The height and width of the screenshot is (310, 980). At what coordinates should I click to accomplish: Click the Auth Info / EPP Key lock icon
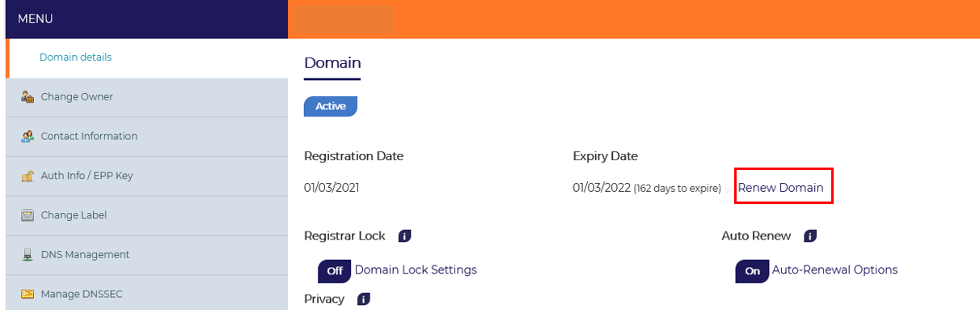pyautogui.click(x=27, y=176)
